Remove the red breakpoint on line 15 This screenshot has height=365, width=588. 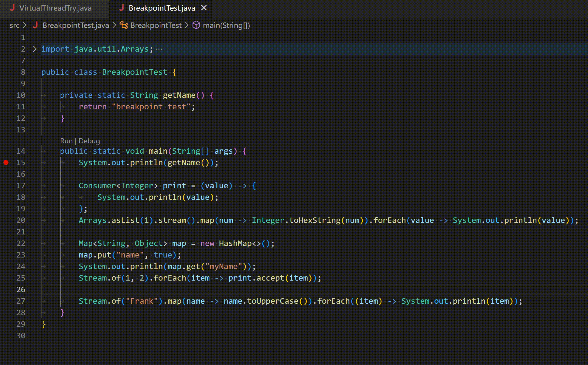tap(6, 162)
